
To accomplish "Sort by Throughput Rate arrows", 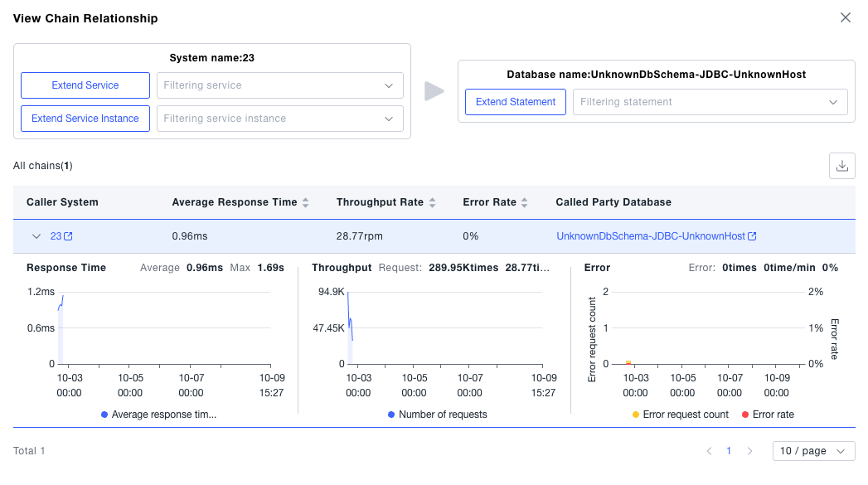I will pos(432,202).
